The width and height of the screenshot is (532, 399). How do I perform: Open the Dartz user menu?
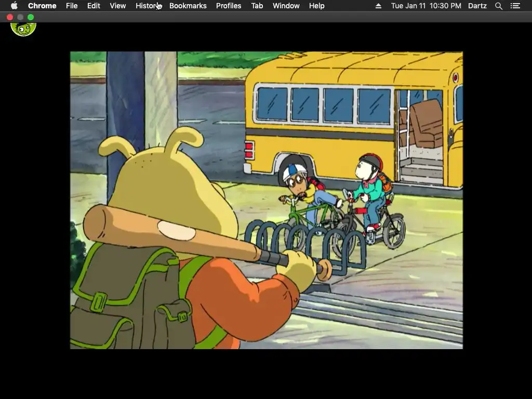click(477, 6)
